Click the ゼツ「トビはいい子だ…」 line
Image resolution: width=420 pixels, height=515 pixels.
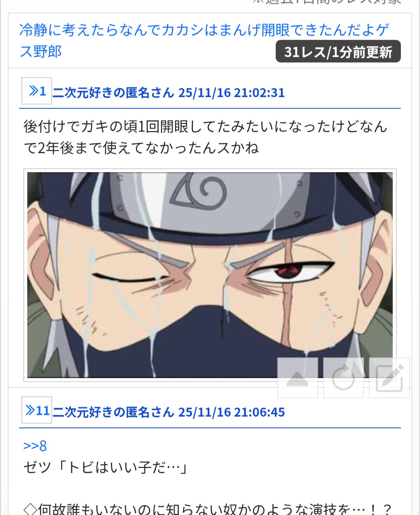(106, 467)
